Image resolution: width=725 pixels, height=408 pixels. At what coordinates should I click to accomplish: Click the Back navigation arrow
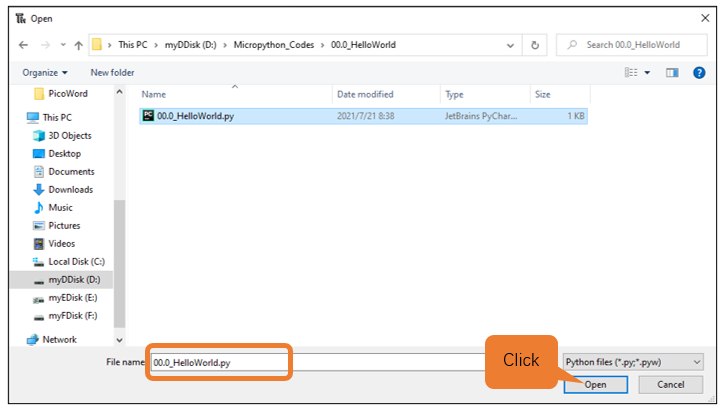[23, 45]
